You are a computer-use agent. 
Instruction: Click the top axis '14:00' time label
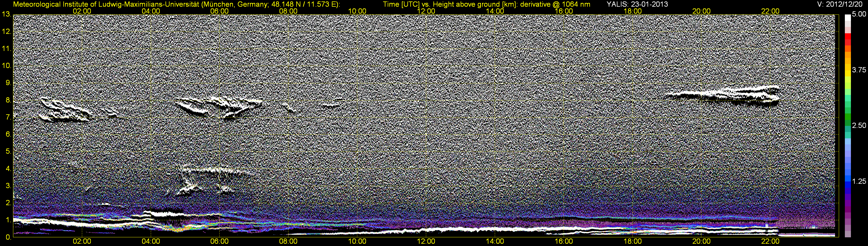tap(495, 11)
